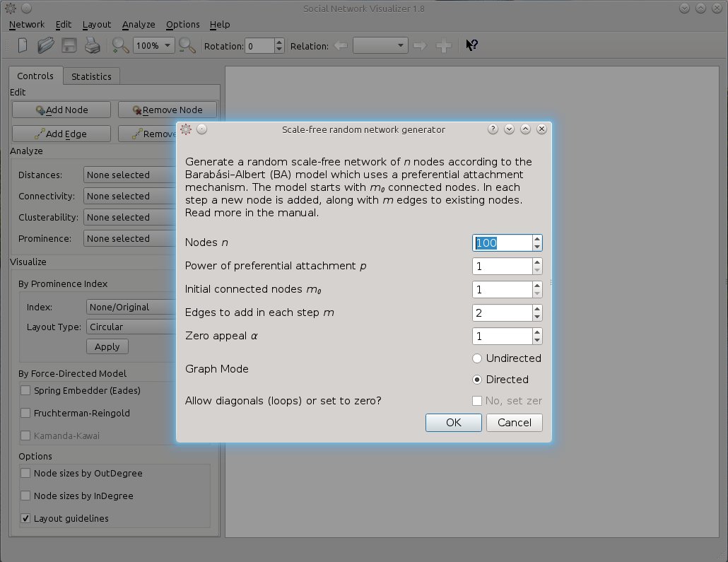
Task: Increase Nodes n with up arrow
Action: (537, 239)
